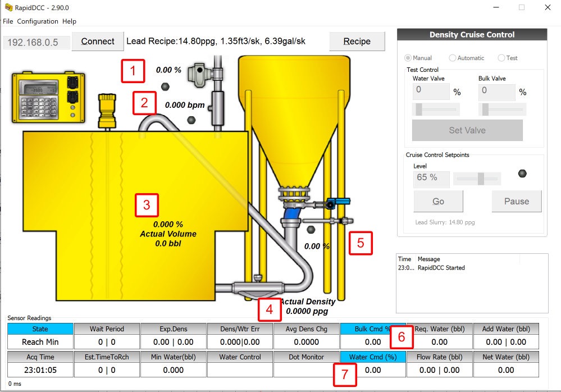This screenshot has height=392, width=561.
Task: Click the densitometer on the bottom pipe
Action: [x=258, y=288]
